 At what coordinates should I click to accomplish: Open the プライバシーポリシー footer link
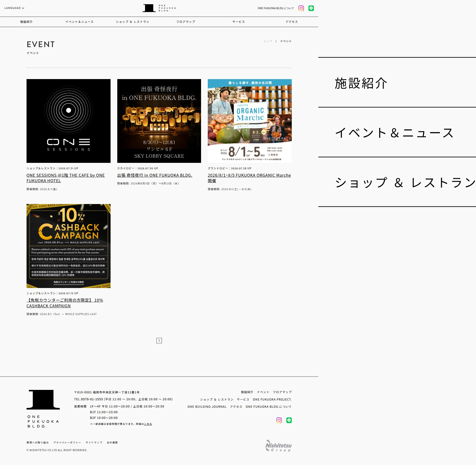pos(67,443)
